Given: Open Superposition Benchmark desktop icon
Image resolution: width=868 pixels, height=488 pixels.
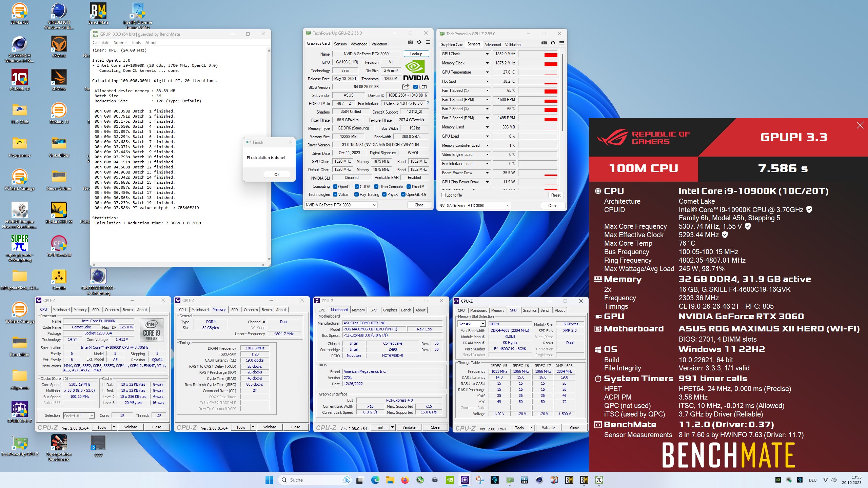Looking at the screenshot, I should 59,447.
